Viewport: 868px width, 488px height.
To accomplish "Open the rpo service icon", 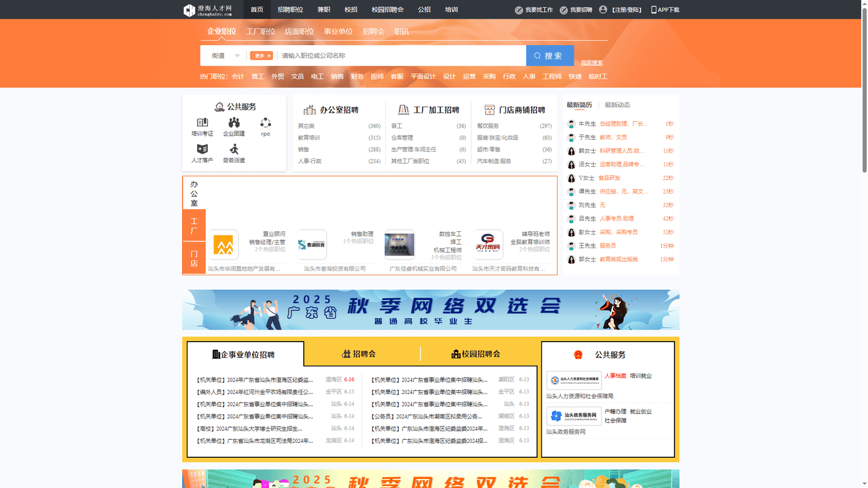I will pyautogui.click(x=265, y=123).
